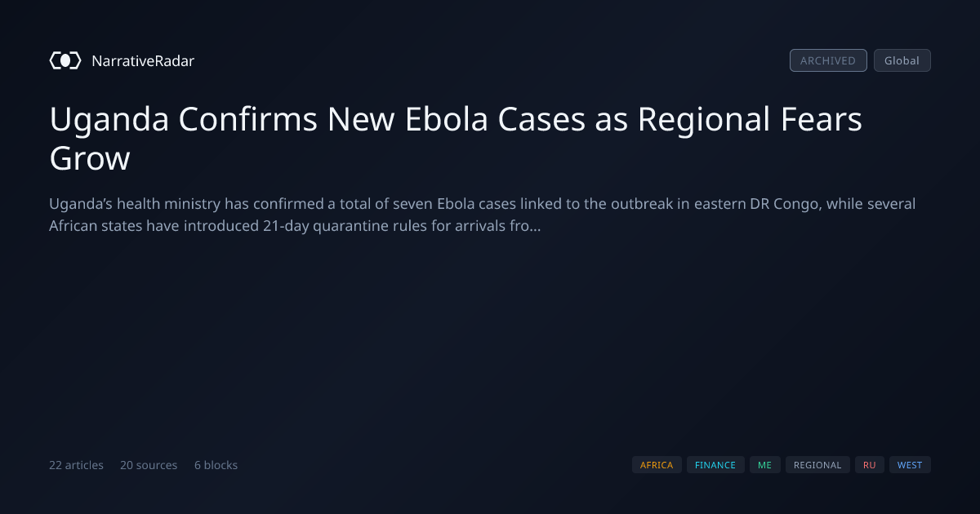Viewport: 980px width, 514px height.
Task: Toggle the red RU tag
Action: click(870, 465)
